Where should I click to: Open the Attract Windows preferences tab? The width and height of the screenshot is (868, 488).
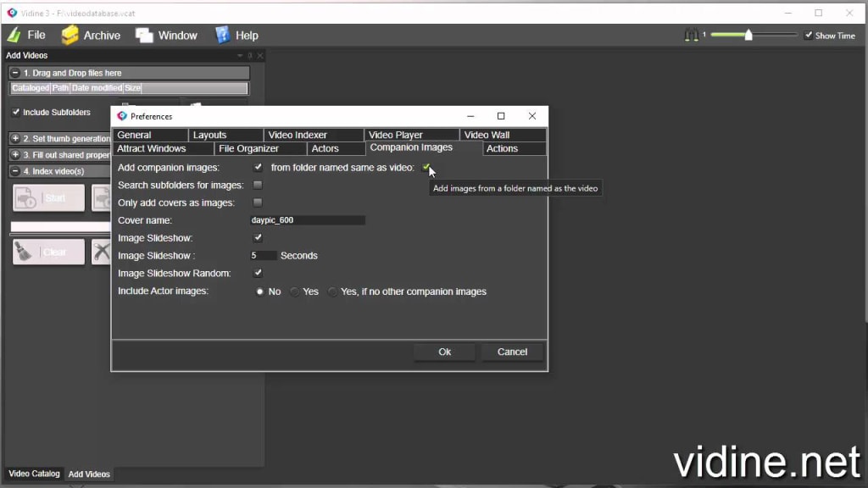coord(164,149)
